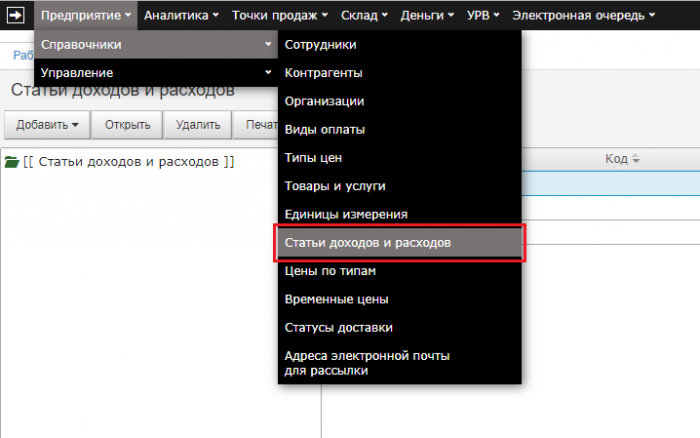Expand the Деньги menu

click(x=427, y=15)
